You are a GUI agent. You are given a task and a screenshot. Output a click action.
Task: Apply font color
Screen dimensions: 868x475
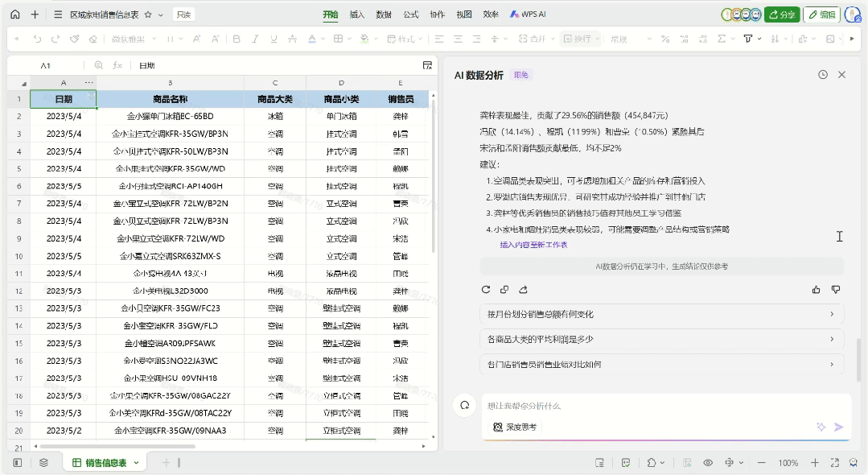pyautogui.click(x=311, y=39)
